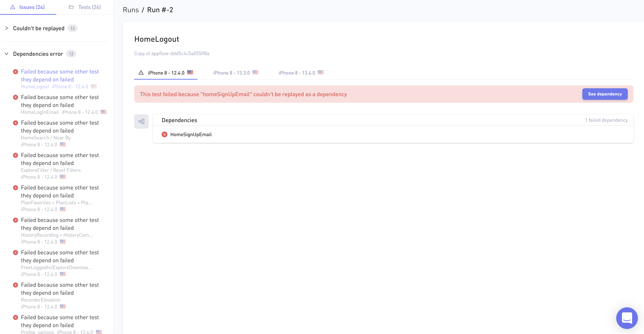Select the HomeLogout issue in the sidebar
644x334 pixels.
coord(60,76)
